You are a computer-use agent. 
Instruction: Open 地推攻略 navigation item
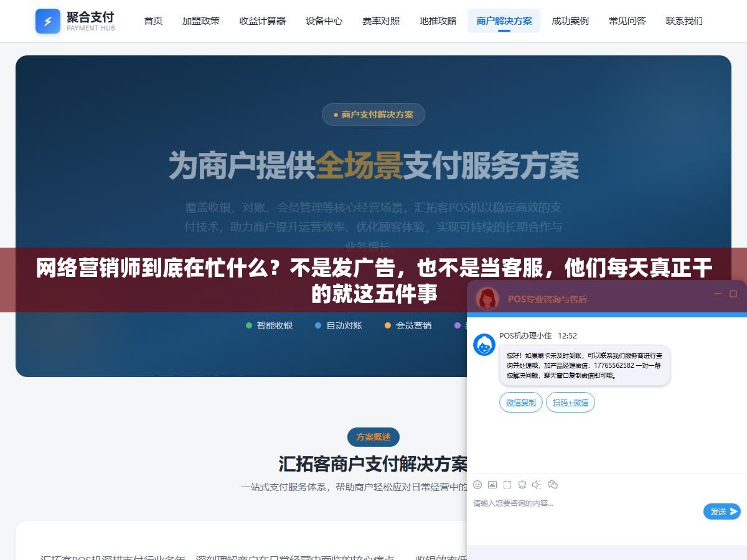point(438,21)
